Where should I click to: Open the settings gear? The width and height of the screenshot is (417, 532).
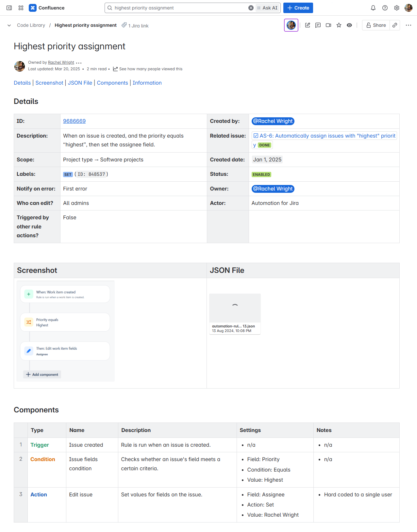(x=397, y=8)
